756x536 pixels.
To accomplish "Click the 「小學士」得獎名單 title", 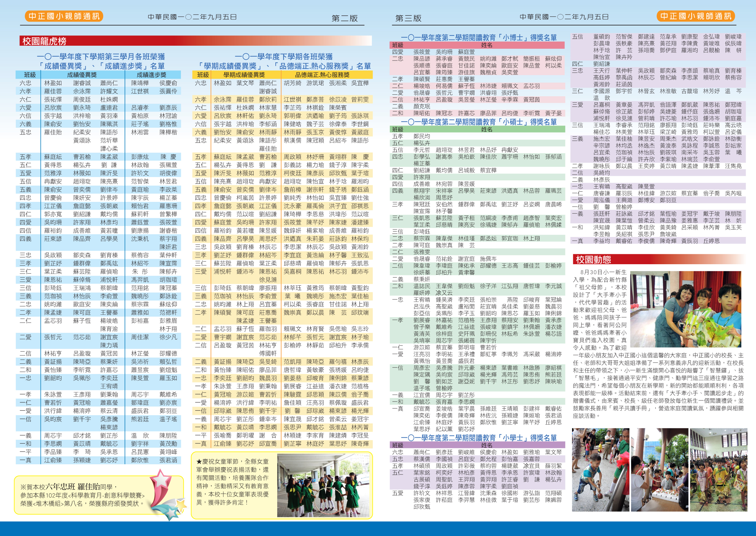I will pos(478,438).
